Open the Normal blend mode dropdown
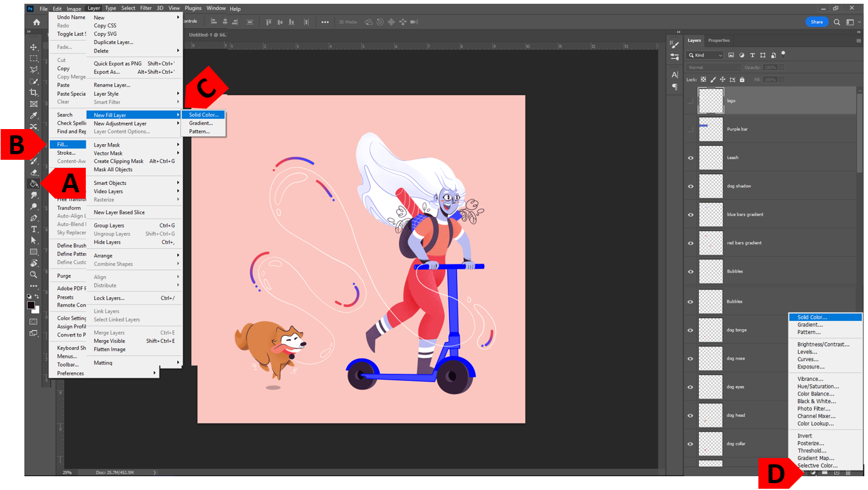This screenshot has height=490, width=868. pyautogui.click(x=713, y=67)
